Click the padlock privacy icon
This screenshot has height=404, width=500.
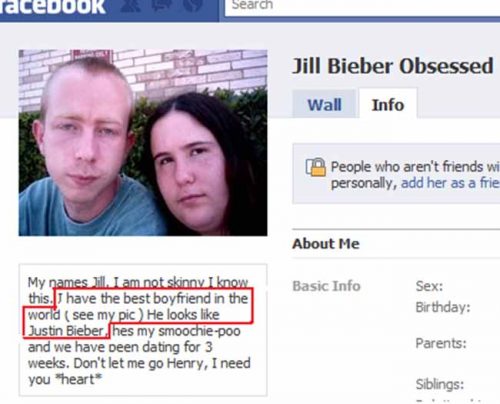click(316, 167)
